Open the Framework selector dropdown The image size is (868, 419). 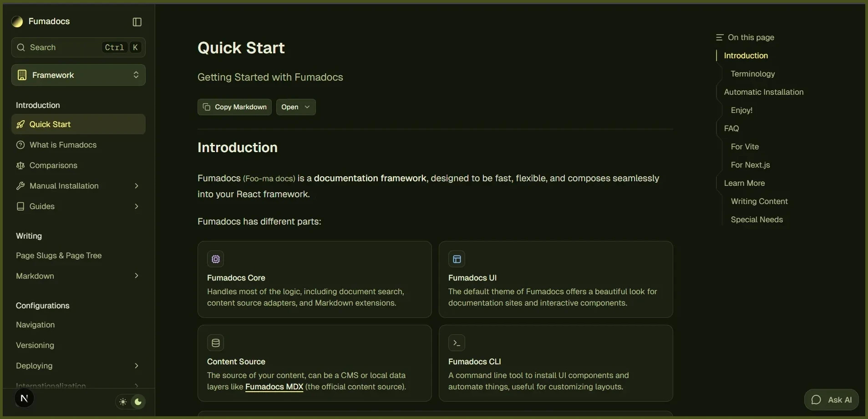pyautogui.click(x=78, y=75)
